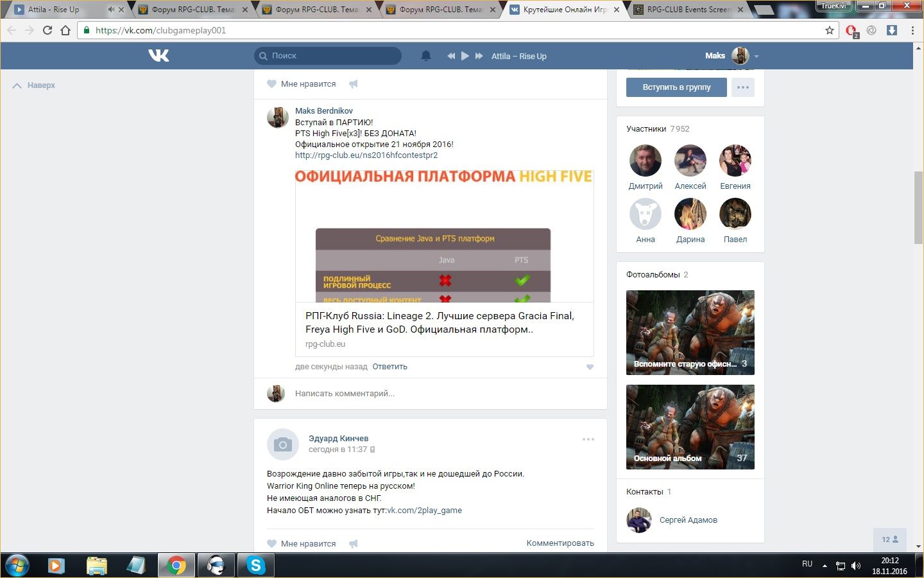The image size is (924, 578).
Task: Open the Skype taskbar icon
Action: click(x=256, y=565)
